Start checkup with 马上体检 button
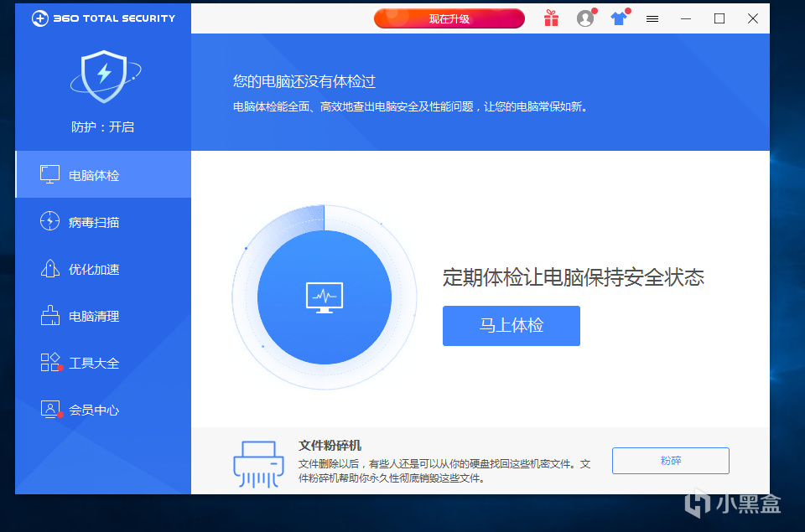Viewport: 805px width, 532px height. 512,326
